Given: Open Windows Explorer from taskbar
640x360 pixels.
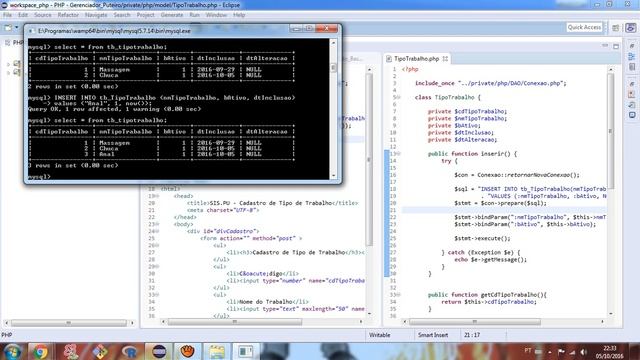Looking at the screenshot, I should point(216,351).
